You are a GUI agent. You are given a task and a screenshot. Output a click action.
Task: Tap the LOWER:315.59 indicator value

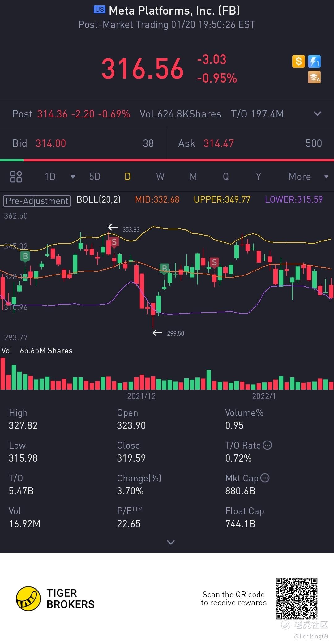pos(294,199)
